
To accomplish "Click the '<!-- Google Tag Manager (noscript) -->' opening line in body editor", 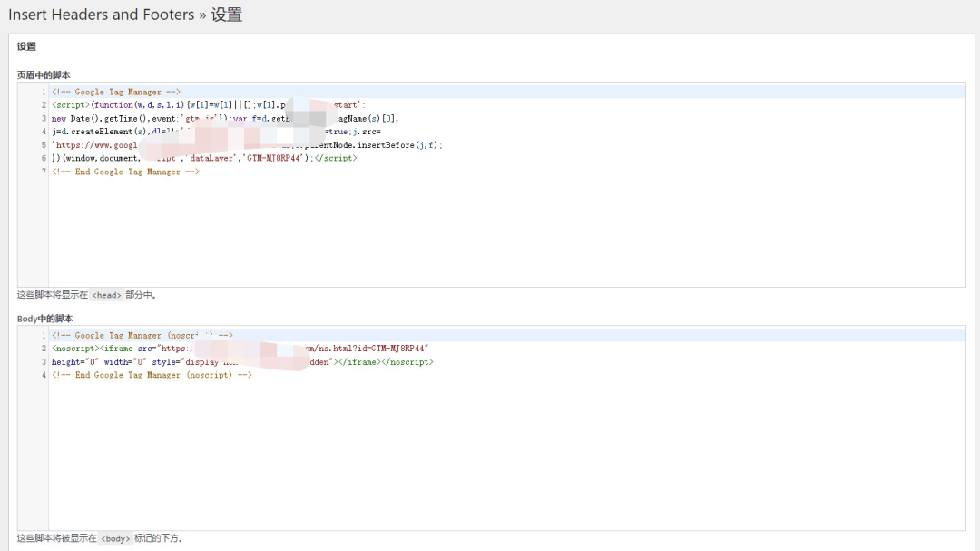I will pos(142,335).
